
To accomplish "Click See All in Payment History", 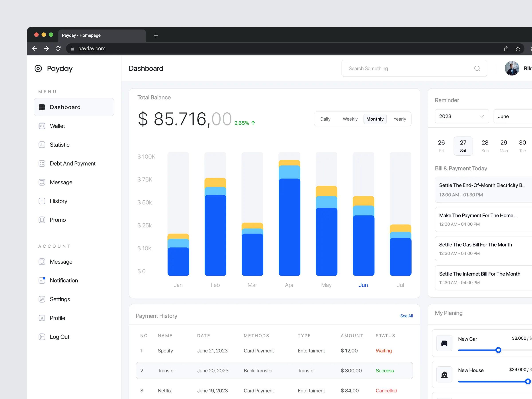I will pyautogui.click(x=406, y=316).
